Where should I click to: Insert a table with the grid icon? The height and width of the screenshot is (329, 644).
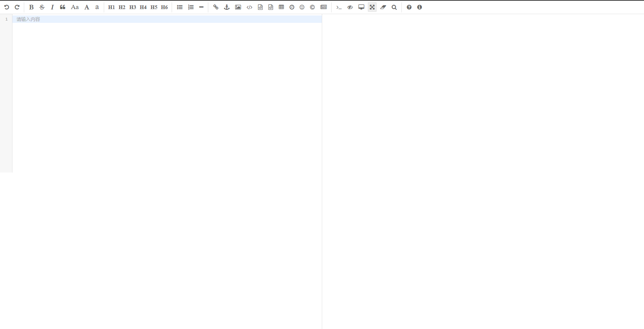[282, 7]
